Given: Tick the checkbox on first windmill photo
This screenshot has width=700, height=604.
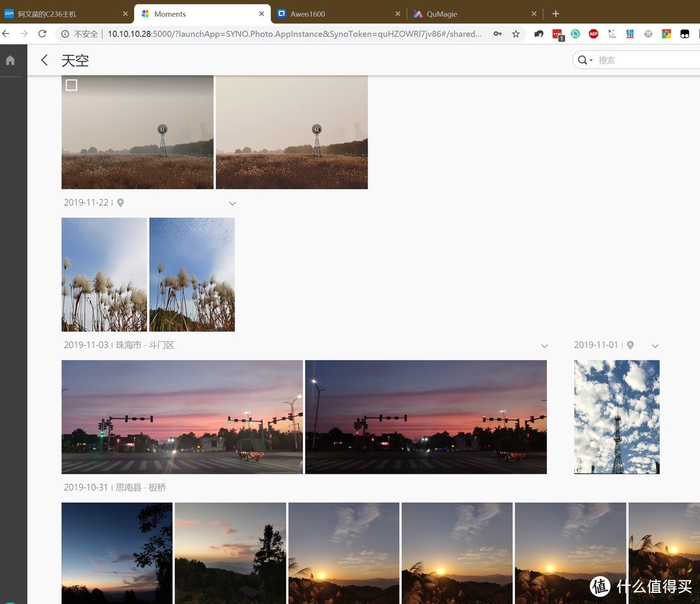Looking at the screenshot, I should (x=71, y=85).
